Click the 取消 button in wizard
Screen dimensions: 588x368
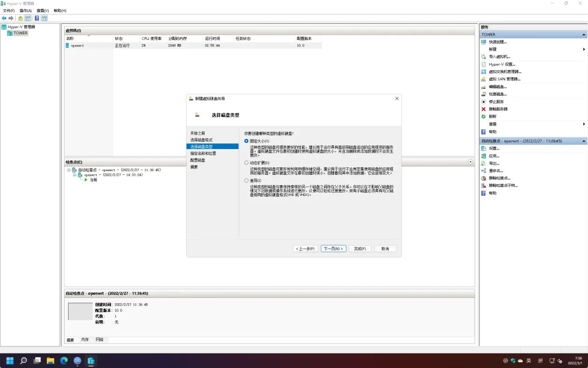(x=385, y=248)
